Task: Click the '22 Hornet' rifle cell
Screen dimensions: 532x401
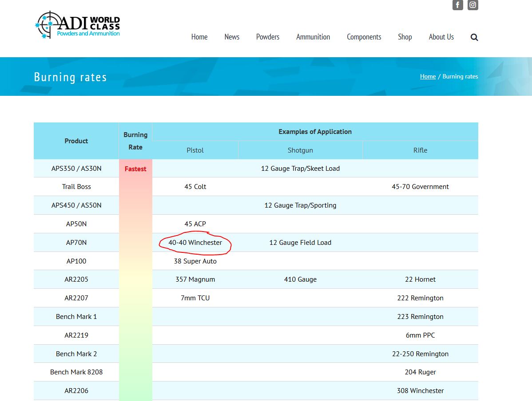Action: click(x=420, y=279)
